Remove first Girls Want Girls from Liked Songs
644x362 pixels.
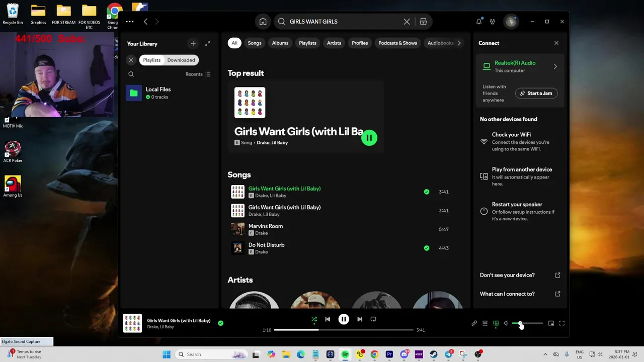pyautogui.click(x=427, y=192)
